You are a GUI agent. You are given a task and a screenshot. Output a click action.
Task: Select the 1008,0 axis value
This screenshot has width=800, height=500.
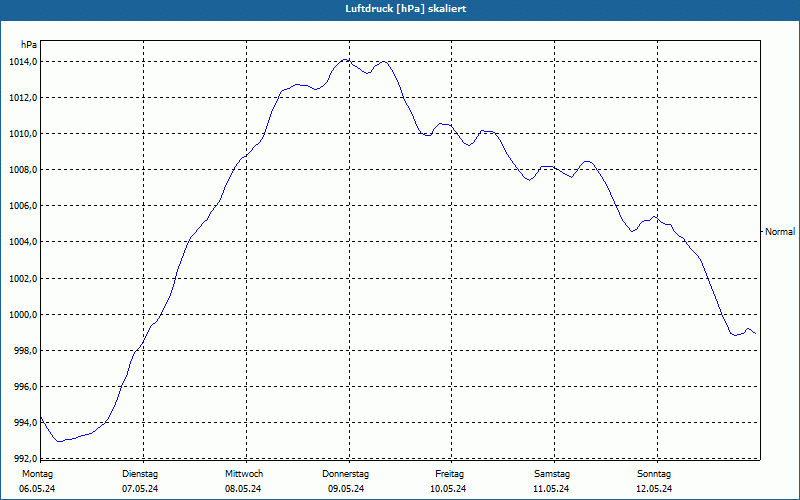point(23,170)
